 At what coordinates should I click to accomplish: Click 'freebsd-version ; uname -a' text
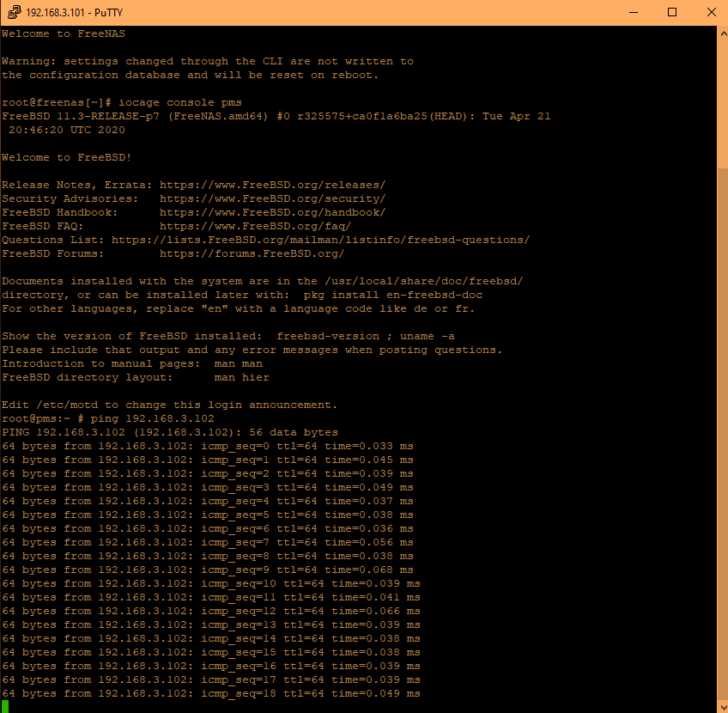click(366, 336)
